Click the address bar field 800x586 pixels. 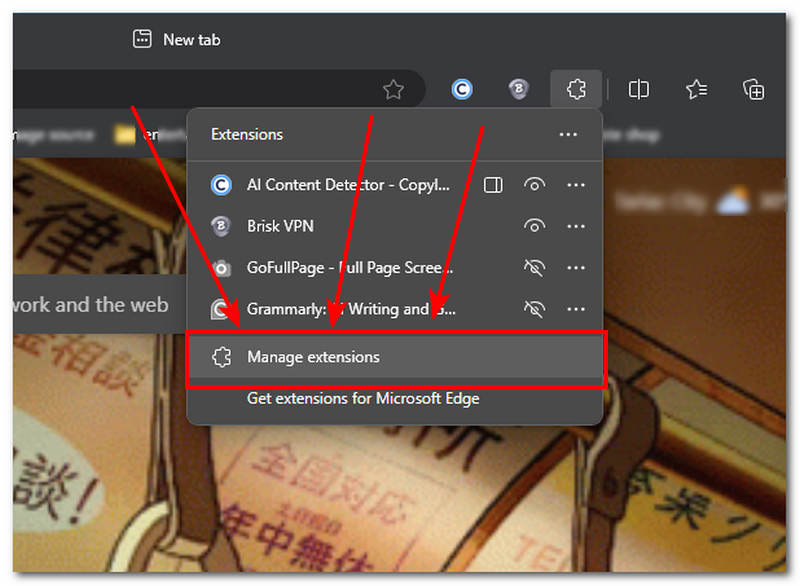tap(219, 90)
